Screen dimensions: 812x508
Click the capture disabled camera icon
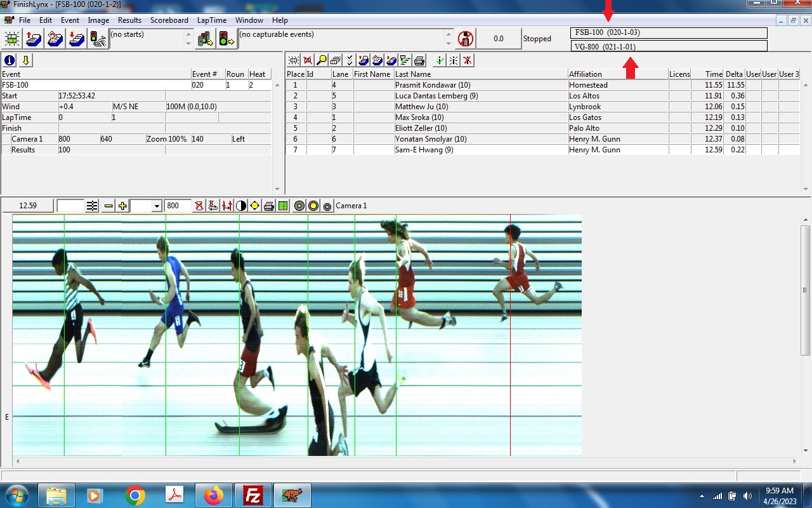tap(466, 39)
